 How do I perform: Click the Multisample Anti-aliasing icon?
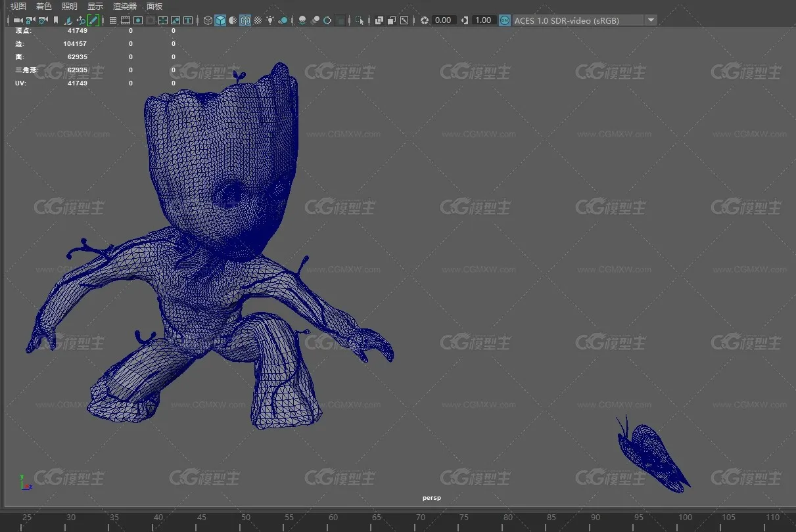(327, 20)
